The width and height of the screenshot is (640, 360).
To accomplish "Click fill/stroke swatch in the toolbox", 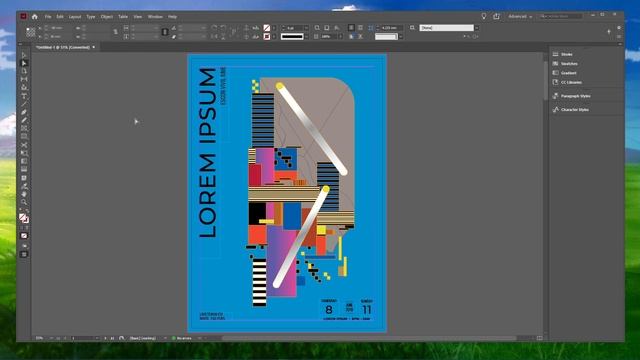I will click(x=24, y=218).
